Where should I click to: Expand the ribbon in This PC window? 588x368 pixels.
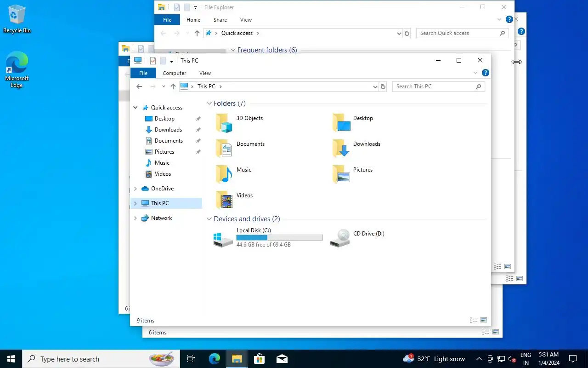[x=475, y=73]
